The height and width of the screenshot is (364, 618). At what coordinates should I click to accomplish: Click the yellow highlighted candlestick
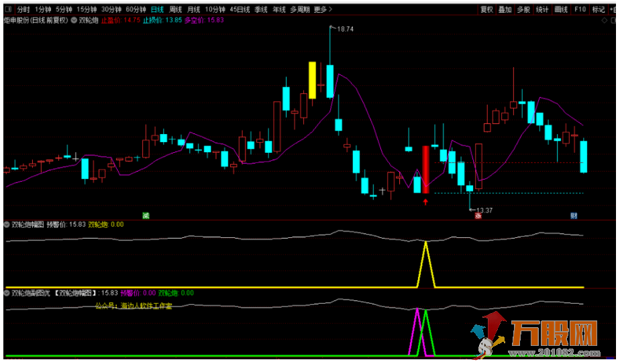[x=312, y=80]
